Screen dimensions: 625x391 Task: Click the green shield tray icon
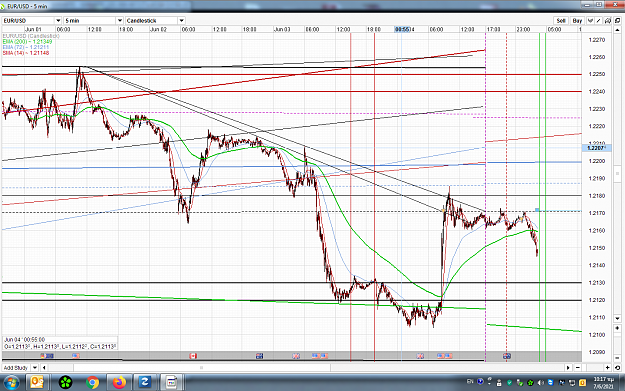click(x=509, y=383)
